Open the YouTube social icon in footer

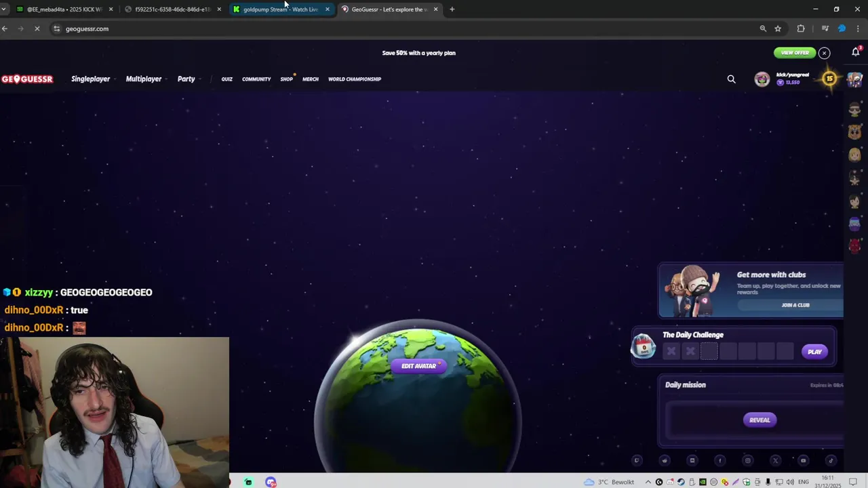[x=804, y=461]
